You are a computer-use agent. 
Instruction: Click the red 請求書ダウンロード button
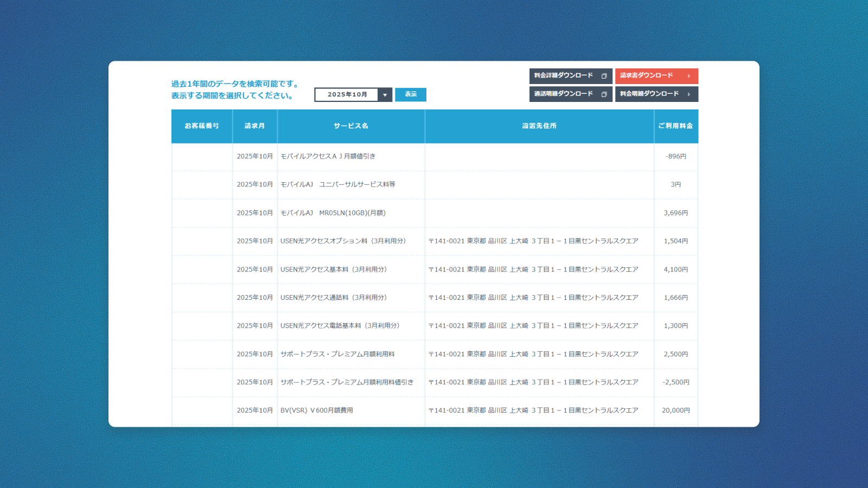[656, 76]
